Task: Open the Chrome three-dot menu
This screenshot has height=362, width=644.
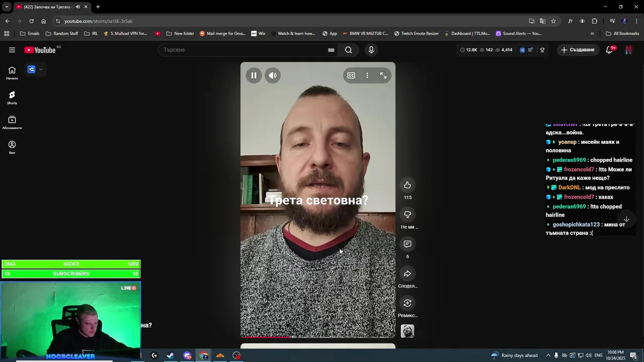Action: click(x=637, y=21)
